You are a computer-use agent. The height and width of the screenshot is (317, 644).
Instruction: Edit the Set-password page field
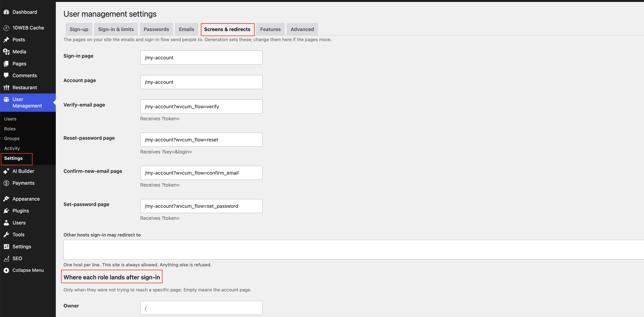coord(201,206)
